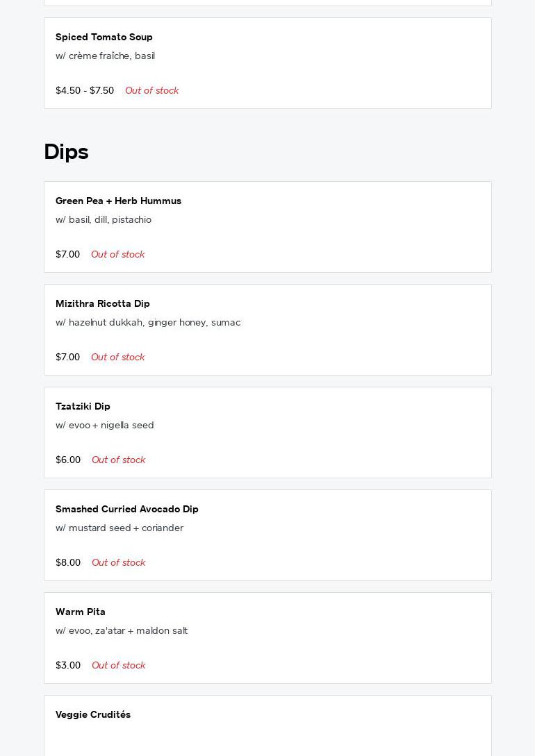Select the Dips section heading
Viewport: 535px width, 756px height.
click(66, 152)
